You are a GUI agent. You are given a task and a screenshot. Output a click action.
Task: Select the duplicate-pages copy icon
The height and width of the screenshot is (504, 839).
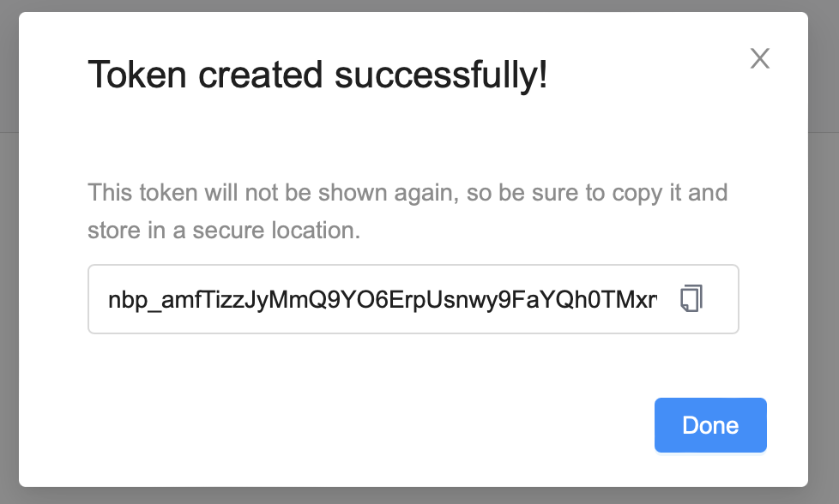click(x=691, y=299)
